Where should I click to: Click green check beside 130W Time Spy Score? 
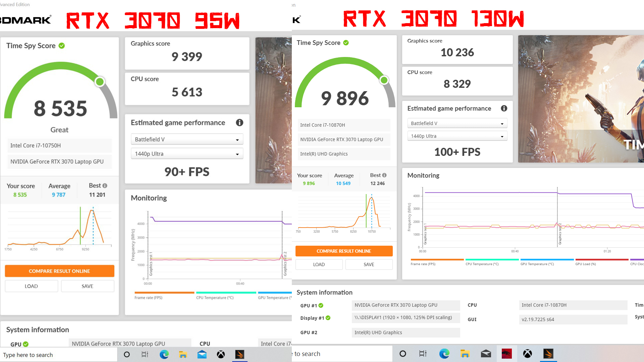click(x=346, y=43)
